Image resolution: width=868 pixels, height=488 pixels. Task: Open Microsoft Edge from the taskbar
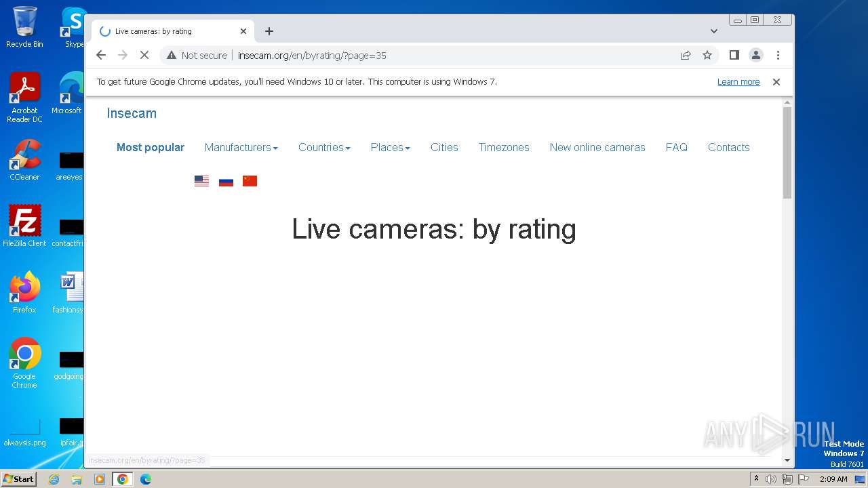tap(146, 479)
